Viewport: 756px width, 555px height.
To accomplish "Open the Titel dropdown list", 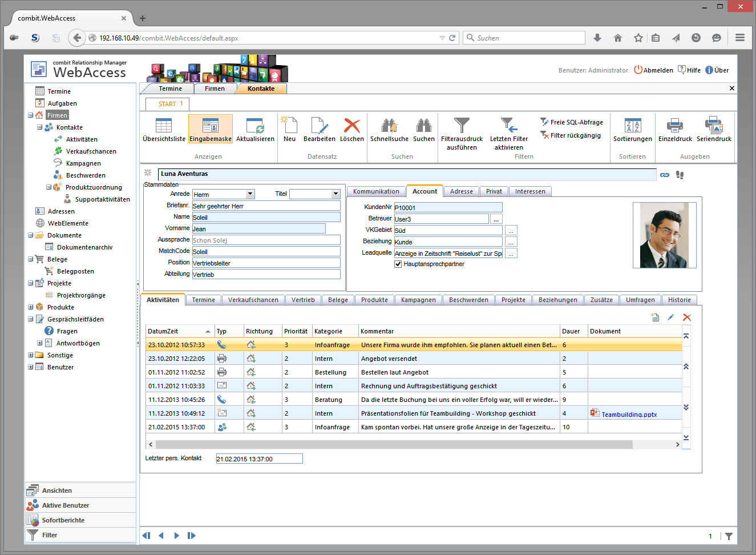I will tap(335, 194).
